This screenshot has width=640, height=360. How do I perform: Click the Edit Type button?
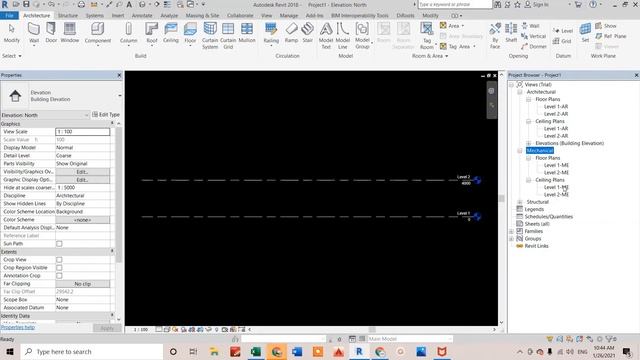pyautogui.click(x=106, y=115)
